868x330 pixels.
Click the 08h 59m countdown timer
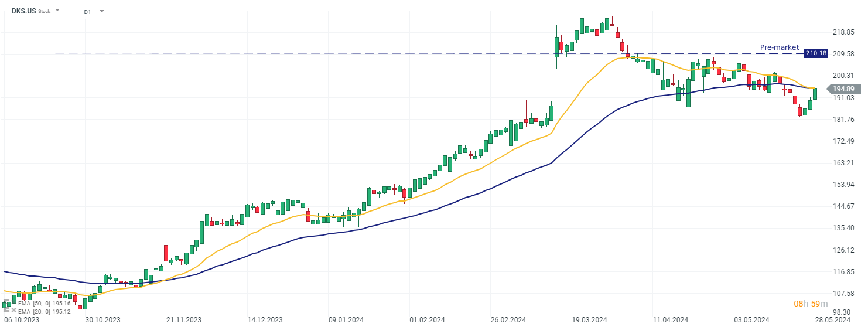coord(810,304)
